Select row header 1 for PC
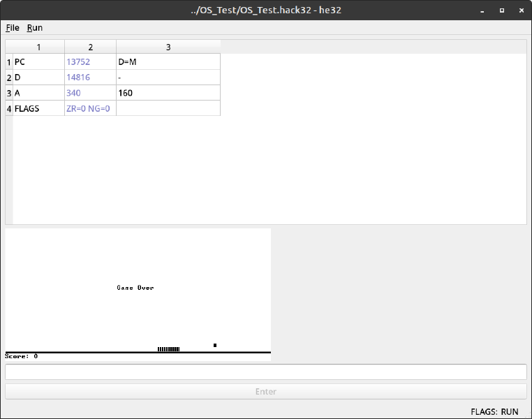532x419 pixels. [9, 62]
